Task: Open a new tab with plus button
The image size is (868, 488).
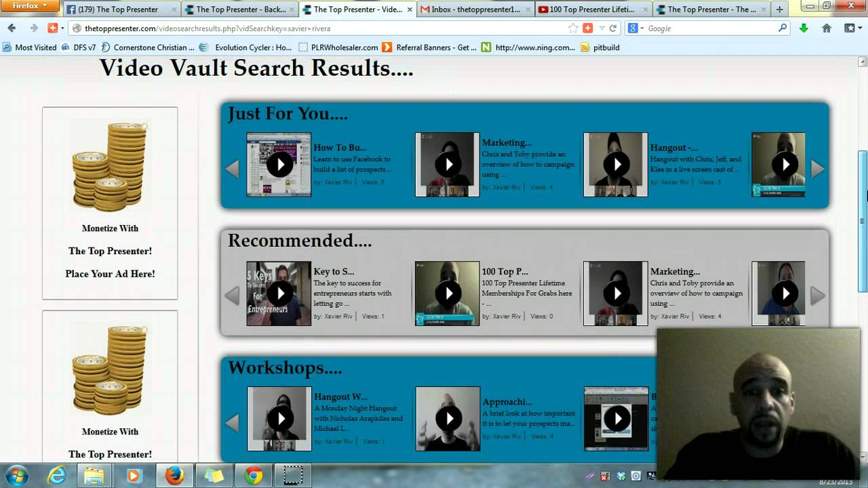Action: pyautogui.click(x=780, y=9)
